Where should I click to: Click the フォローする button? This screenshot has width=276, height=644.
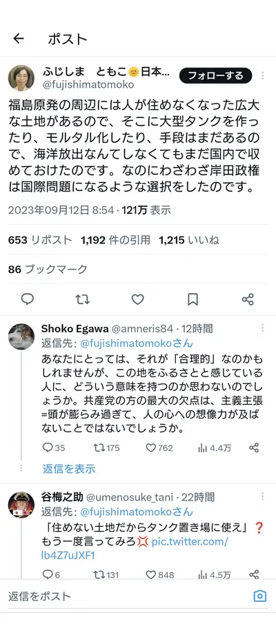(215, 76)
